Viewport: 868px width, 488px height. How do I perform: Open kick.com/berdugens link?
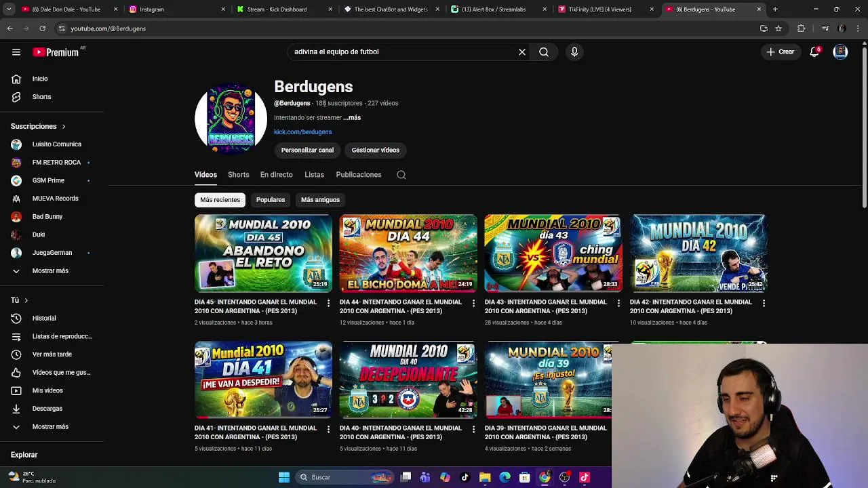coord(302,132)
